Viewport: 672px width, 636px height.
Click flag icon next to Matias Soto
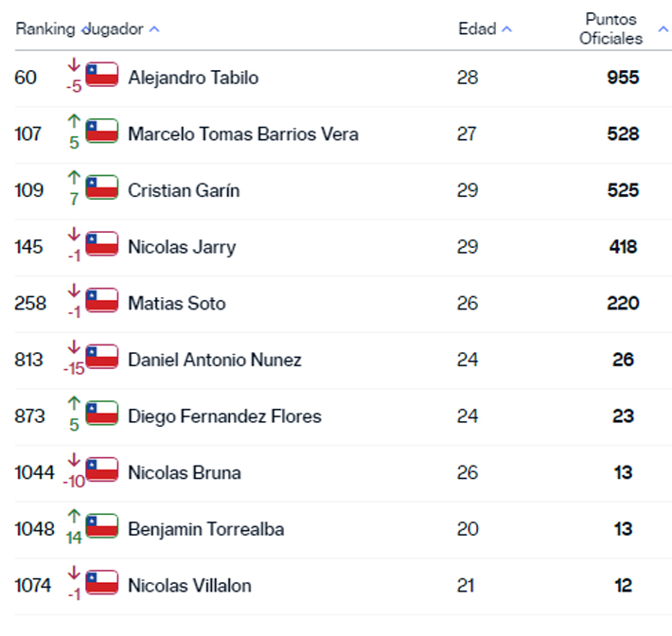coord(102,301)
